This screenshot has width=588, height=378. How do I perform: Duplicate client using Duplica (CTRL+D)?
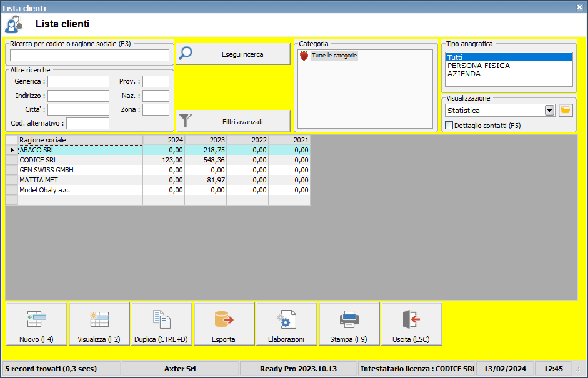point(161,324)
